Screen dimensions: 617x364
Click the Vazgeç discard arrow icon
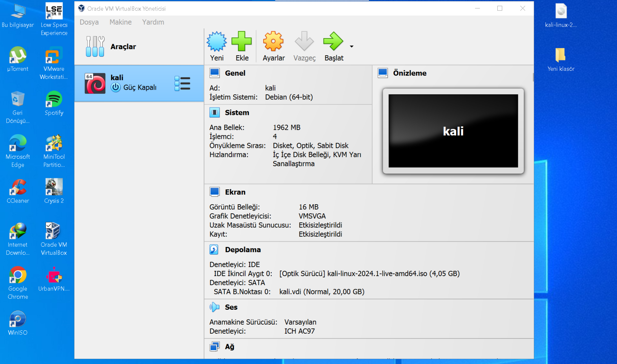(304, 41)
